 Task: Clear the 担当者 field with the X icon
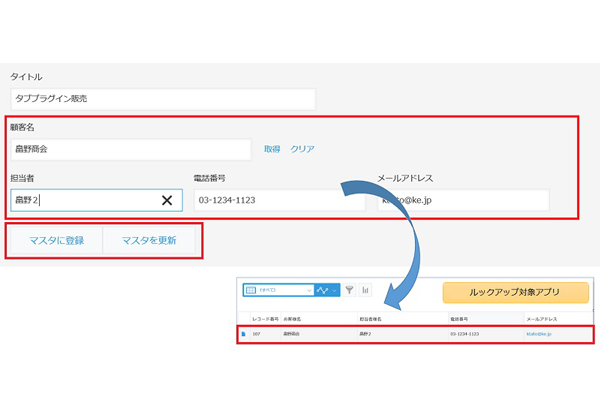(167, 200)
